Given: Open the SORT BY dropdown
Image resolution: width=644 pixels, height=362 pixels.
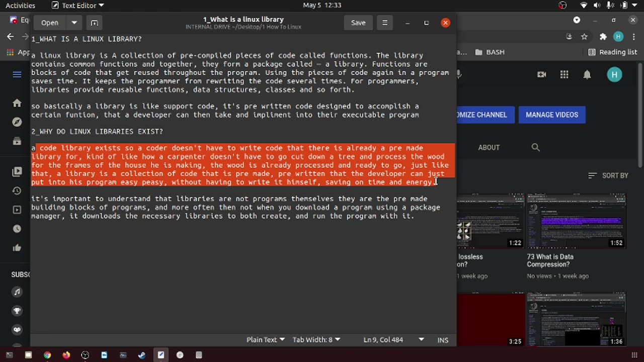Looking at the screenshot, I should [610, 175].
